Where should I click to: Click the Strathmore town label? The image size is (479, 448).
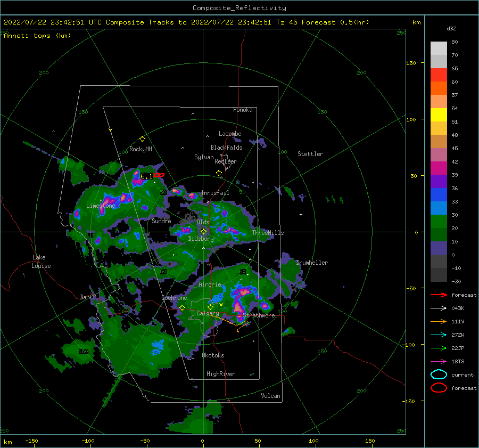pos(259,315)
